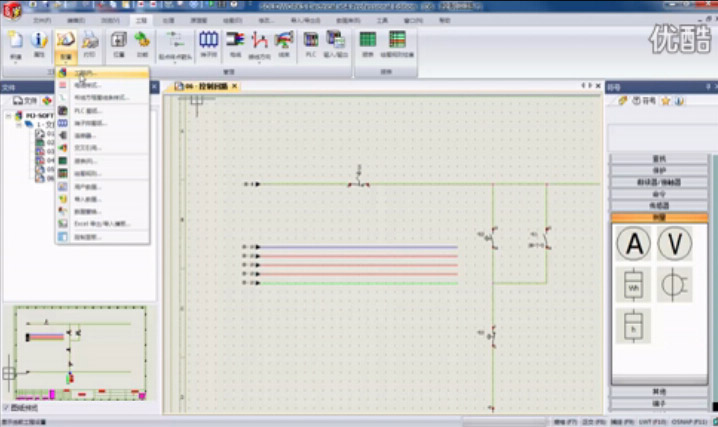This screenshot has width=718, height=427.
Task: Click the blue terminal strip icon in the ribbon
Action: [x=208, y=40]
